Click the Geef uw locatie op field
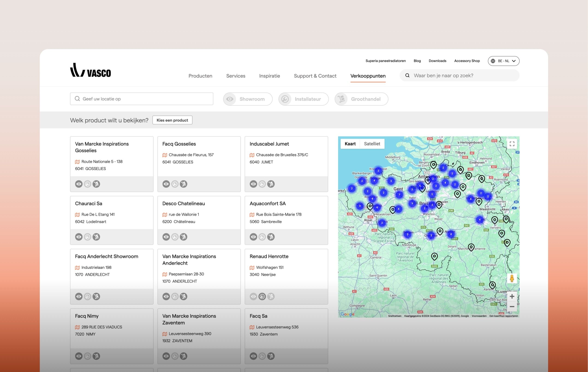588x372 pixels. pos(142,99)
